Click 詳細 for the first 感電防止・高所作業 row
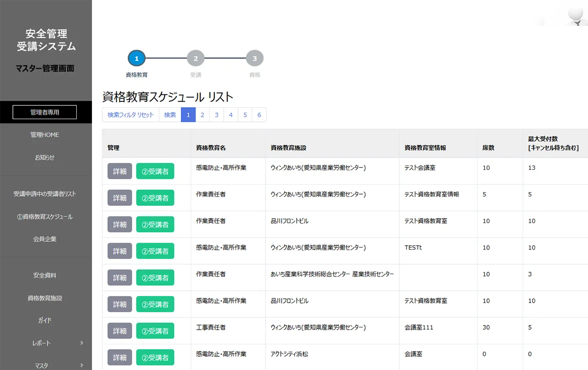Viewport: 588px width, 370px height. [119, 171]
